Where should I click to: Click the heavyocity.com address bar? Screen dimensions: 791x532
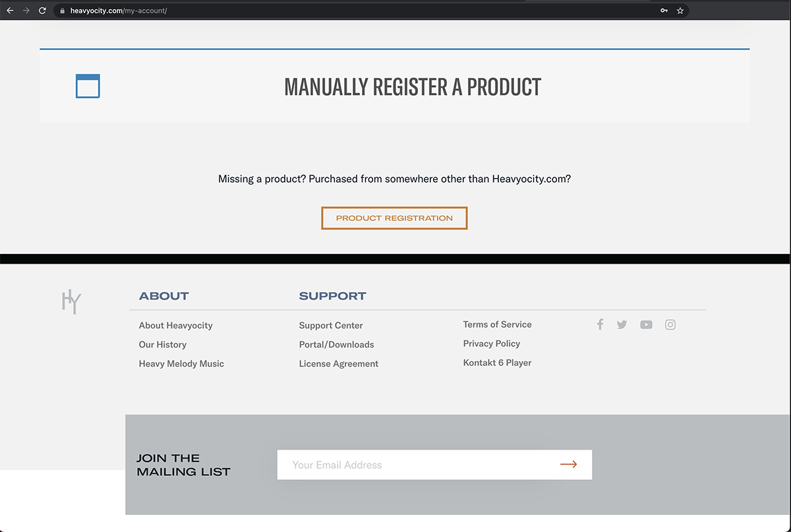point(371,11)
